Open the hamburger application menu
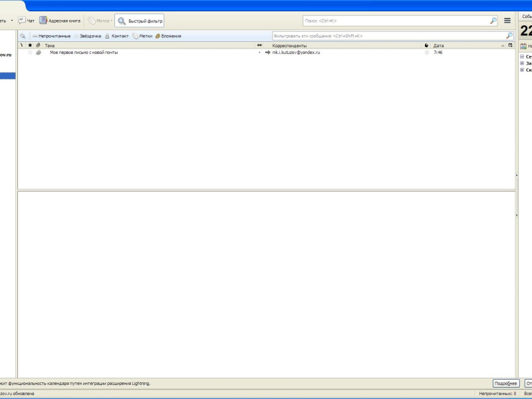 [507, 21]
